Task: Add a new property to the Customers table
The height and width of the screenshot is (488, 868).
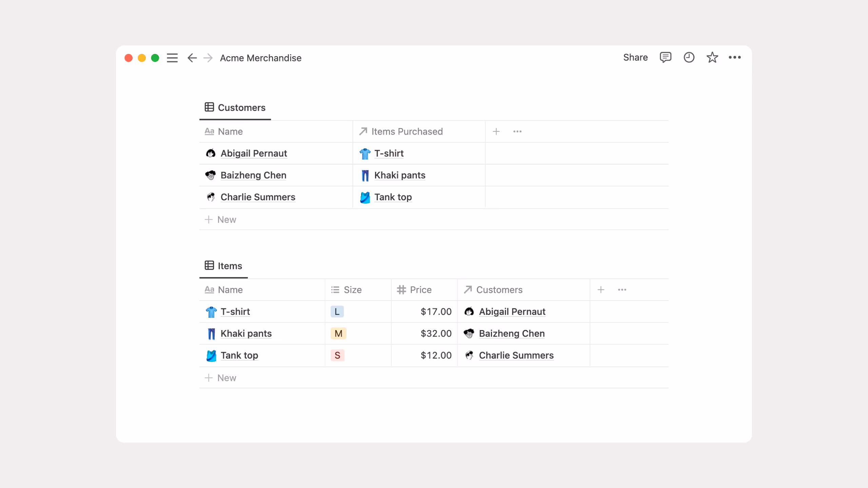Action: click(x=496, y=131)
